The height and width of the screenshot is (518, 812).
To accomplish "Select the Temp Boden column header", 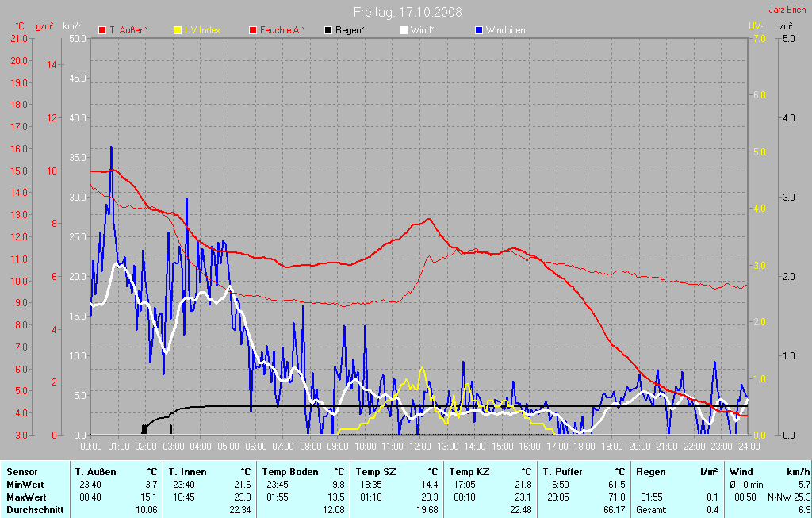I will coord(290,472).
